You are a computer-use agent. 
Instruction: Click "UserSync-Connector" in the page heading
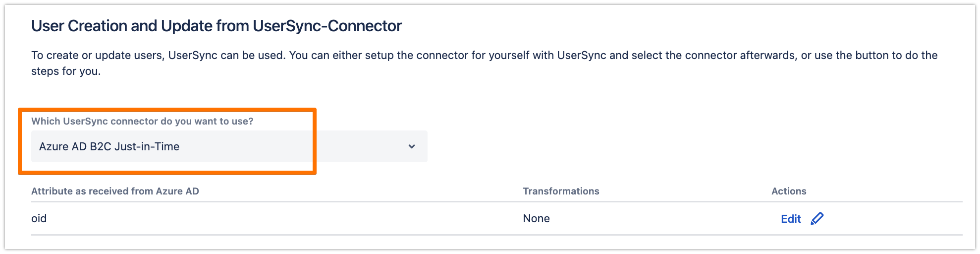[327, 26]
